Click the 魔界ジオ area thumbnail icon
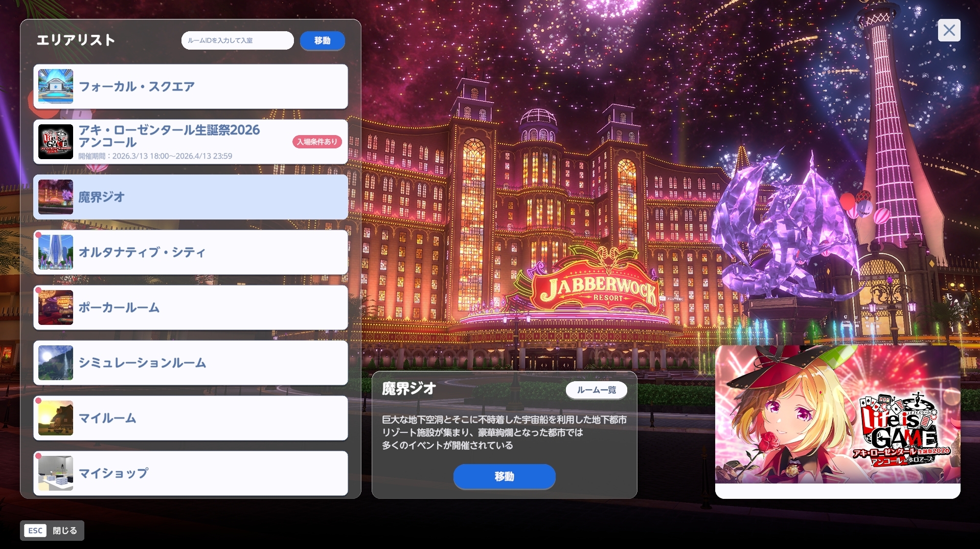 click(55, 197)
